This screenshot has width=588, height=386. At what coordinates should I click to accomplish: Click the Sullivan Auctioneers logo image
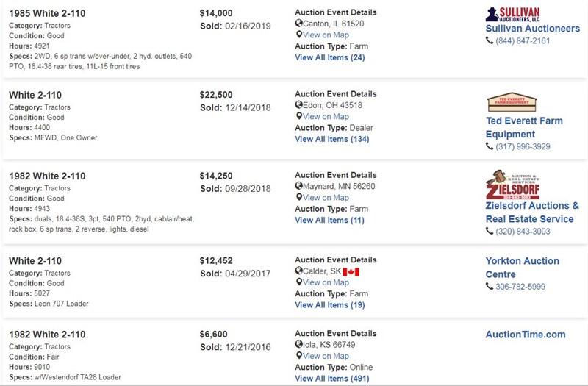tap(512, 14)
